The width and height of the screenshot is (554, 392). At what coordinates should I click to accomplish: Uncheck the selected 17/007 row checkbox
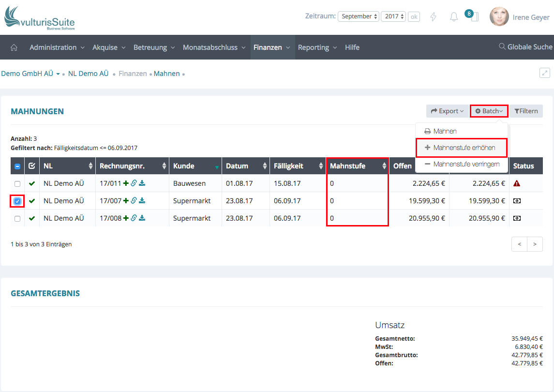point(17,201)
